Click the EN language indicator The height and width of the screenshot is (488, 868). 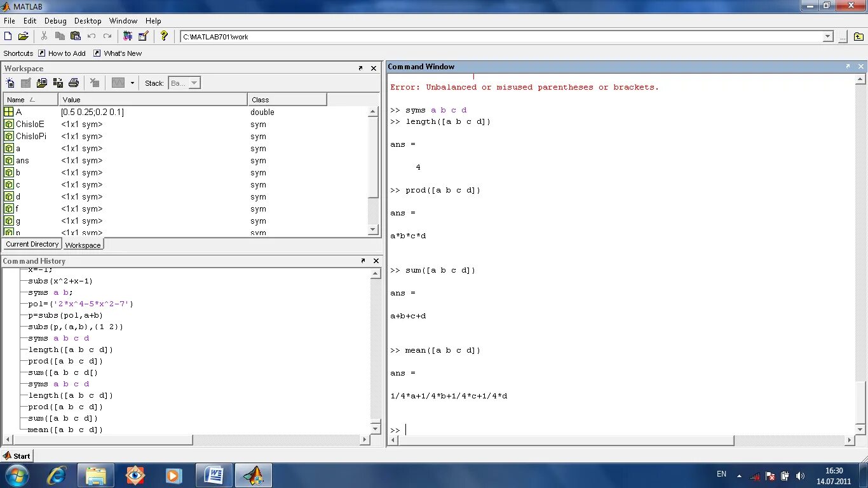721,474
